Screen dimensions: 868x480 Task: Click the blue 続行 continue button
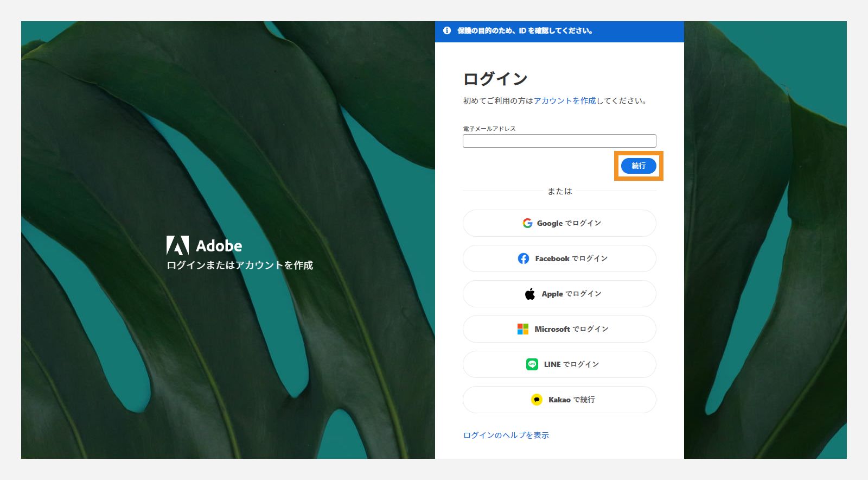(x=639, y=166)
